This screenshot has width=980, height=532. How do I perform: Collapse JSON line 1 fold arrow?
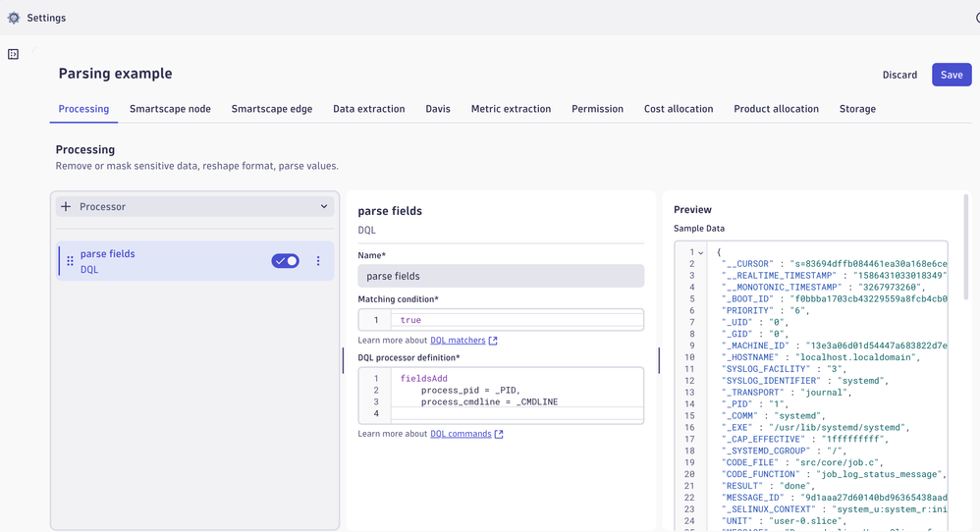pos(701,253)
